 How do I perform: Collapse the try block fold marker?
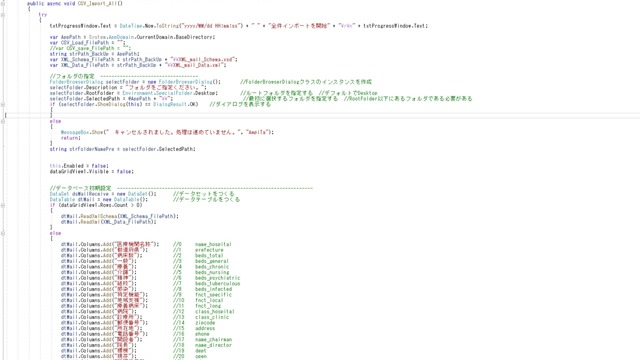[3, 15]
